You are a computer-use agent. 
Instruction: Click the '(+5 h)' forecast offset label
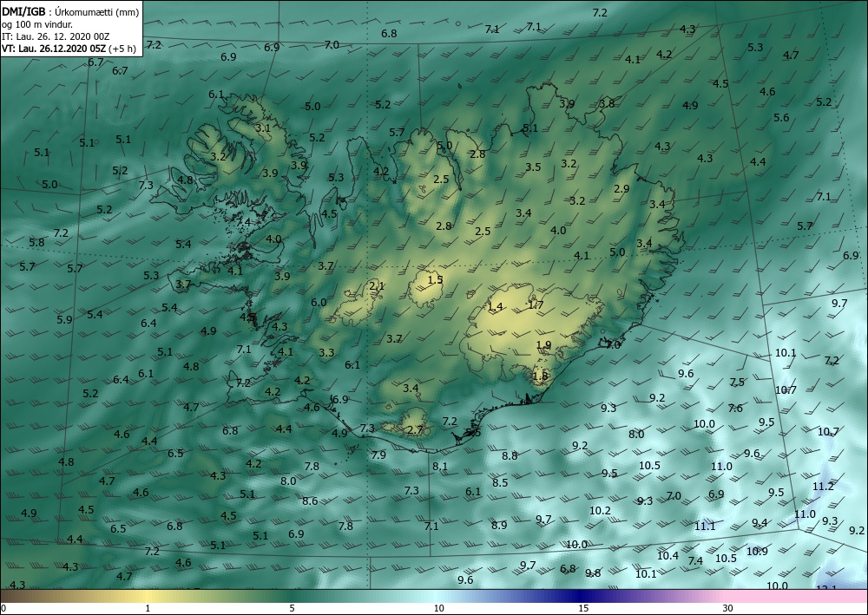point(122,49)
